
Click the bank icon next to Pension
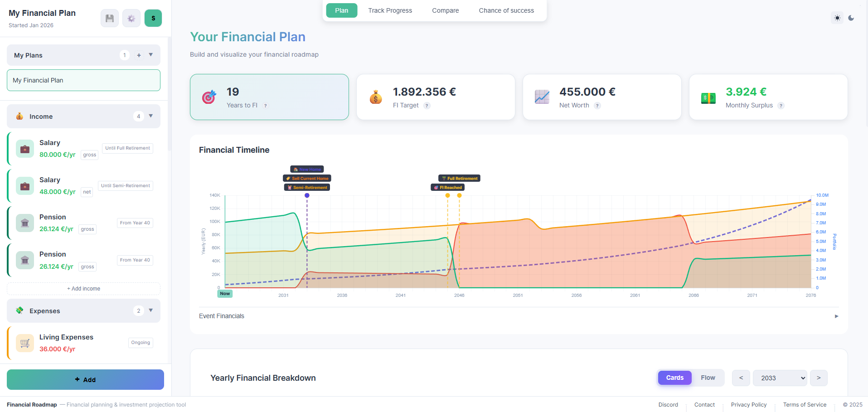pos(25,223)
